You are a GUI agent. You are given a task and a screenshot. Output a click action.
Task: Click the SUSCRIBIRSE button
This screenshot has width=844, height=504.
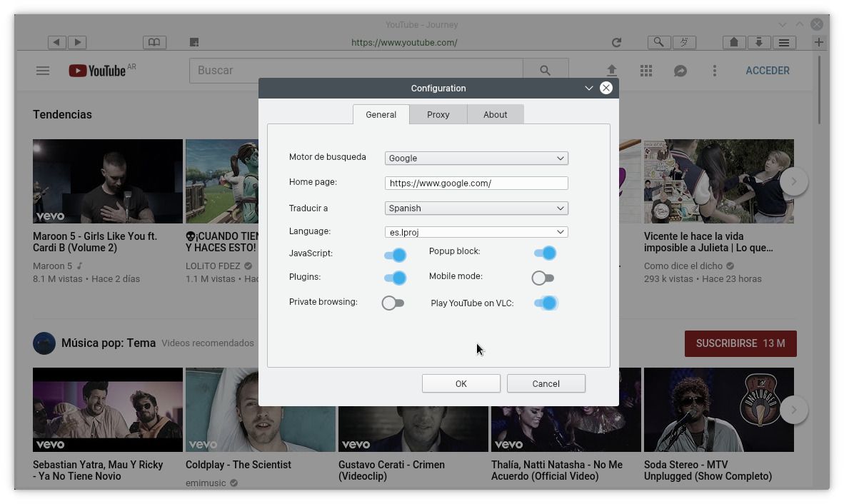(x=740, y=343)
